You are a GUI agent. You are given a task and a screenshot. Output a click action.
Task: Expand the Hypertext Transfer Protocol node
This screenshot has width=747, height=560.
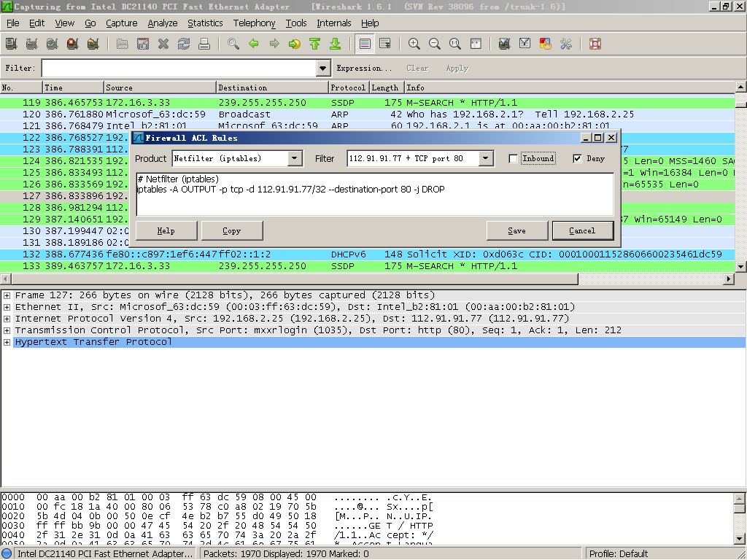click(x=7, y=342)
